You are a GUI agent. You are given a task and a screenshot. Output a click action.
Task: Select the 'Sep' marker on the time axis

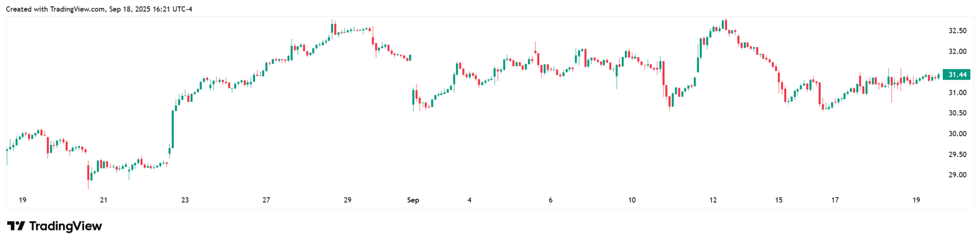coord(413,200)
